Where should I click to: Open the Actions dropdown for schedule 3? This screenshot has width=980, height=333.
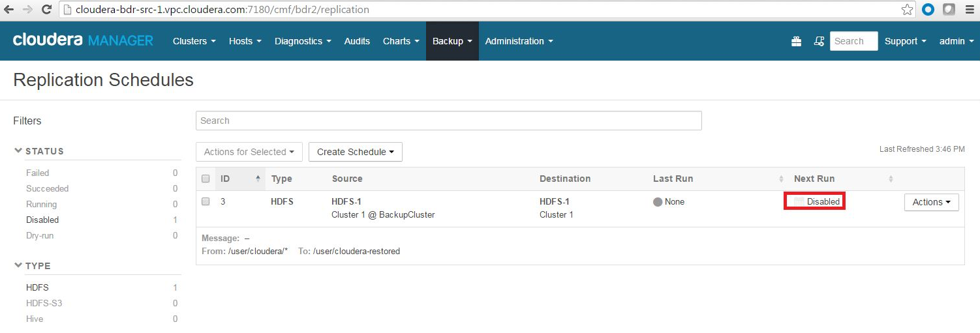tap(931, 202)
